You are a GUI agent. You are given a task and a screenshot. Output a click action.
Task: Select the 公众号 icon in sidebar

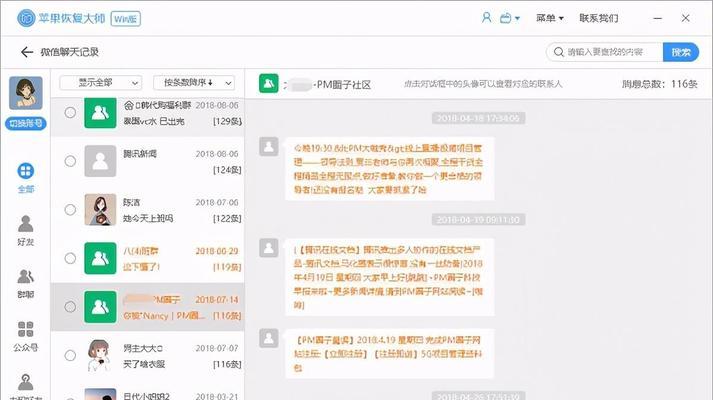pyautogui.click(x=25, y=329)
